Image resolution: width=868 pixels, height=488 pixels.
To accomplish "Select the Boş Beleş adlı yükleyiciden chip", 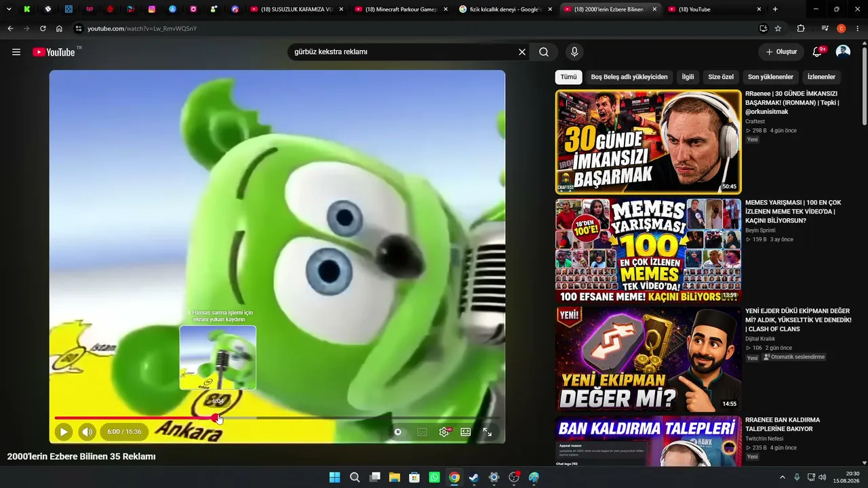I will tap(629, 77).
